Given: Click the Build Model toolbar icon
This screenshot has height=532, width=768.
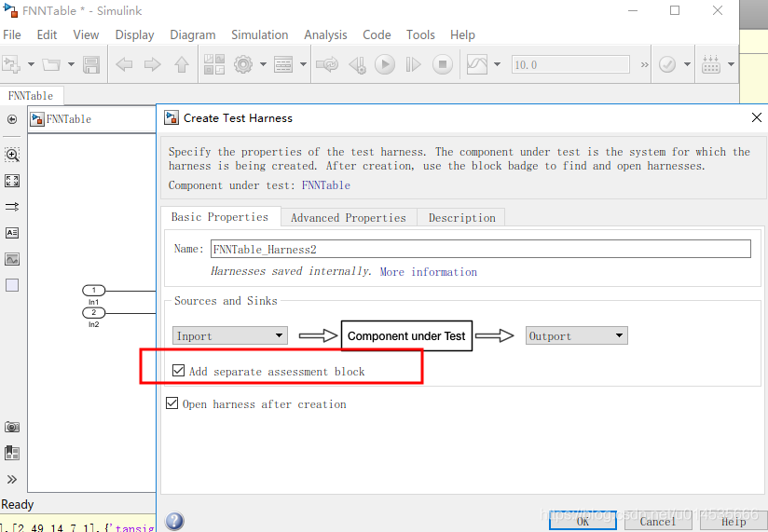Looking at the screenshot, I should [711, 64].
